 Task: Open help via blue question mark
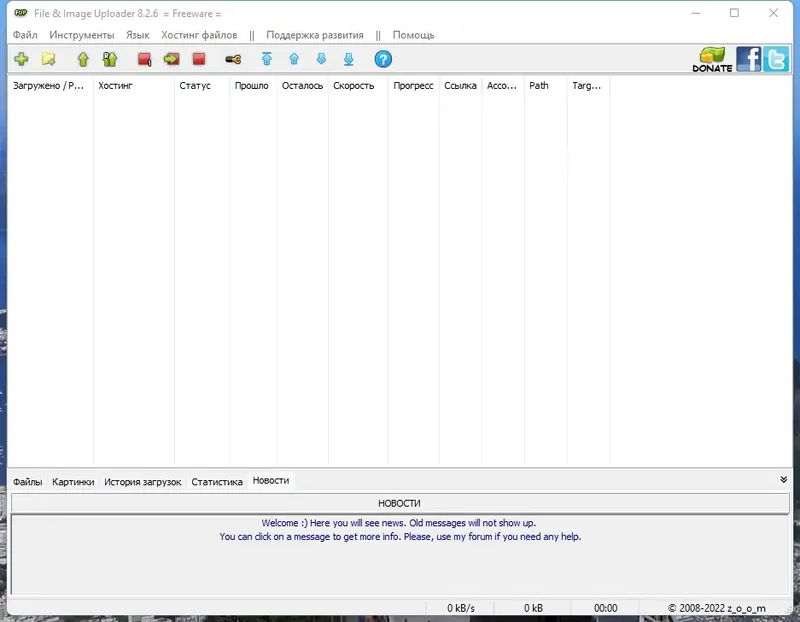[383, 59]
